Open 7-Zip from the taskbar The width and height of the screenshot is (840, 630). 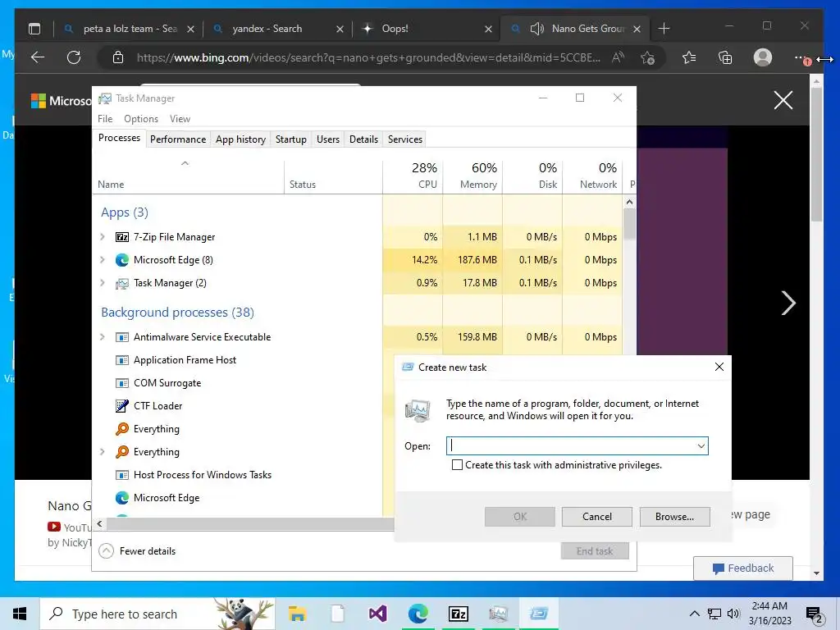pos(458,614)
